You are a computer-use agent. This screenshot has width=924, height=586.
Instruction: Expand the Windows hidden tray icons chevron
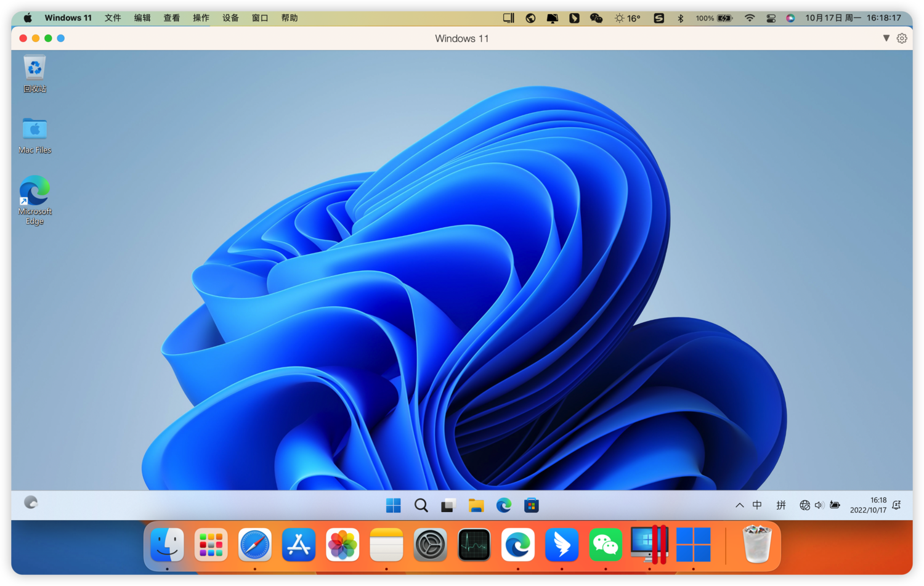pyautogui.click(x=739, y=505)
